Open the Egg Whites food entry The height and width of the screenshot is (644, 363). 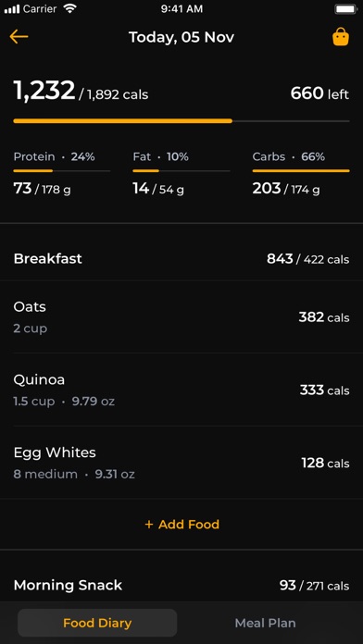[181, 463]
